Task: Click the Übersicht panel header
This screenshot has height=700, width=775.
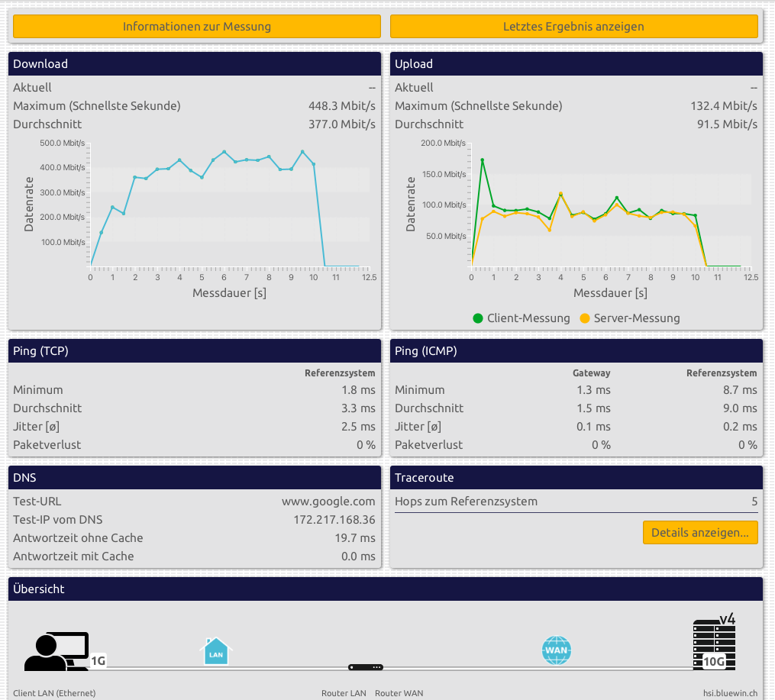Action: (386, 589)
